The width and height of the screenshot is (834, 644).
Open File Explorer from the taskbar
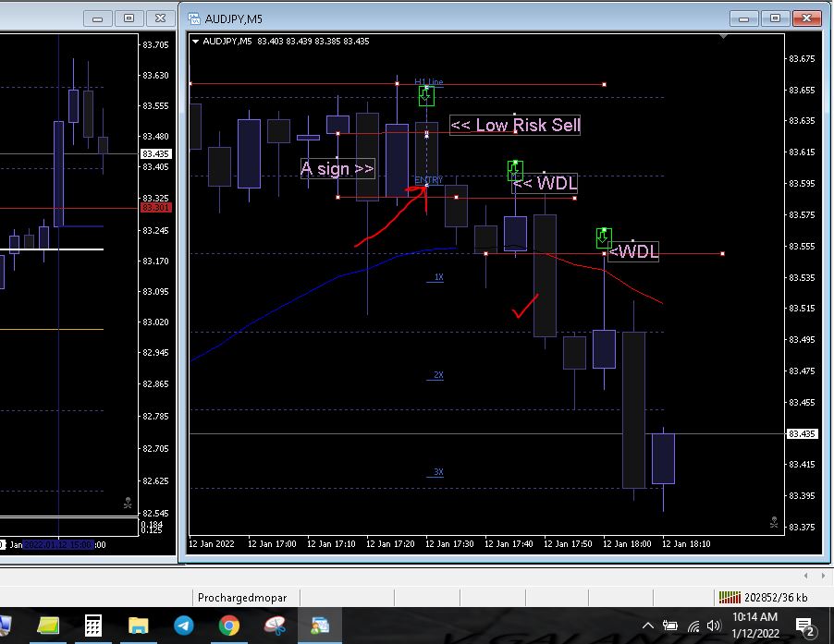point(139,626)
